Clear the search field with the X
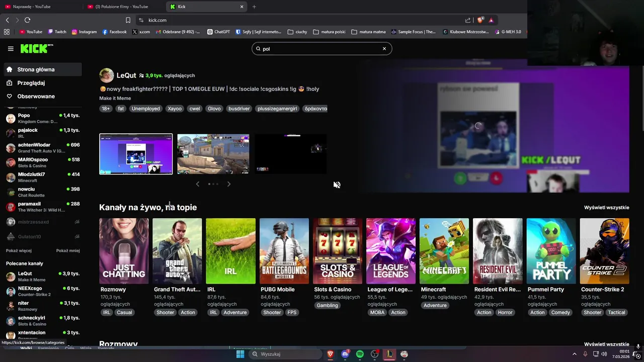The width and height of the screenshot is (644, 362). (384, 49)
